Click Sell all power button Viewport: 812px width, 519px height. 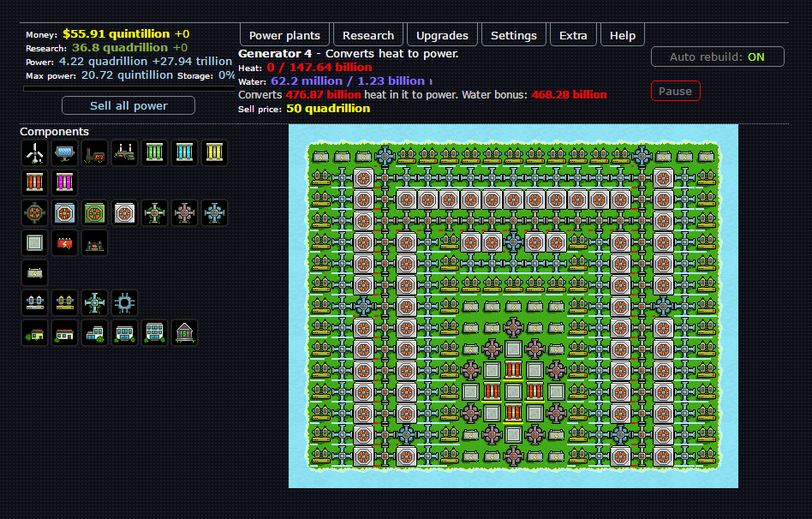pyautogui.click(x=128, y=105)
